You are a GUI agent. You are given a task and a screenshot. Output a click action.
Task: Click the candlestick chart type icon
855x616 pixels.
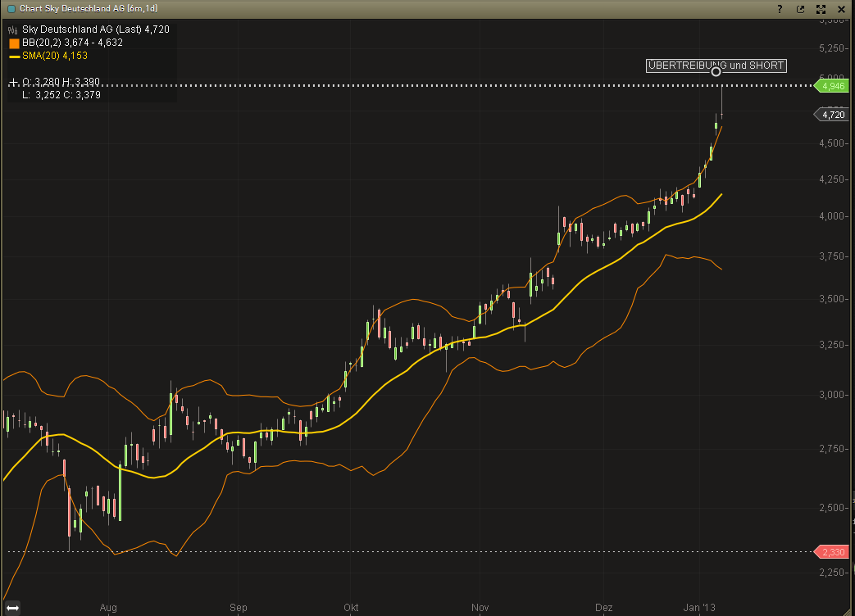point(13,29)
